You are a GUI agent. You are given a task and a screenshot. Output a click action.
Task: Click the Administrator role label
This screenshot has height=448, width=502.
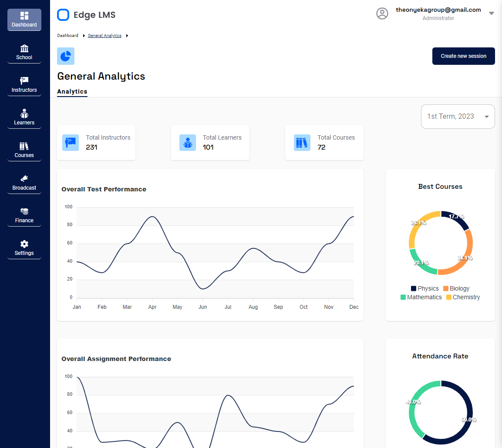pos(438,18)
